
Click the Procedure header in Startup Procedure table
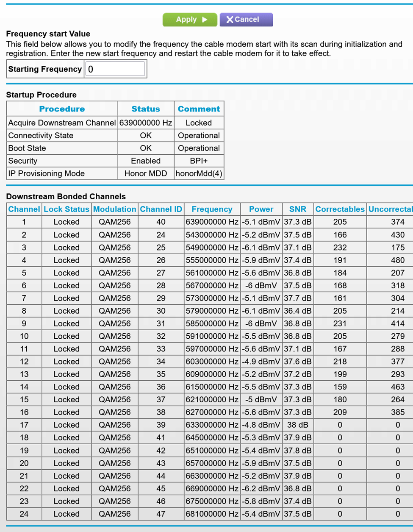pyautogui.click(x=62, y=109)
